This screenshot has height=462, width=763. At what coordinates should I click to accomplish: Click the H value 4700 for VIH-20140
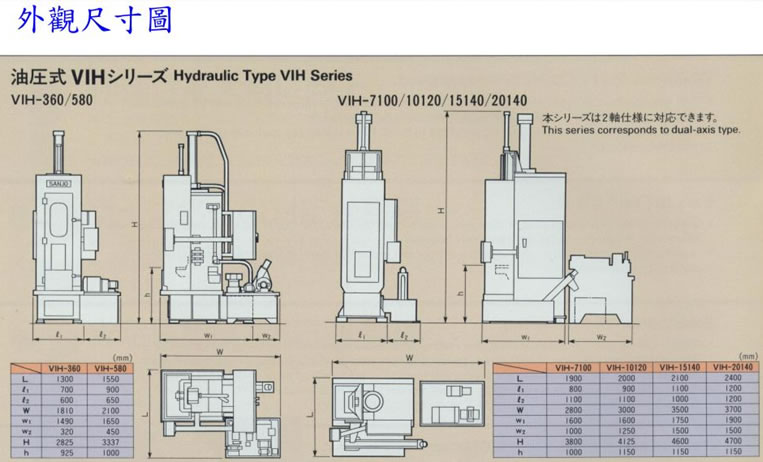tap(732, 441)
